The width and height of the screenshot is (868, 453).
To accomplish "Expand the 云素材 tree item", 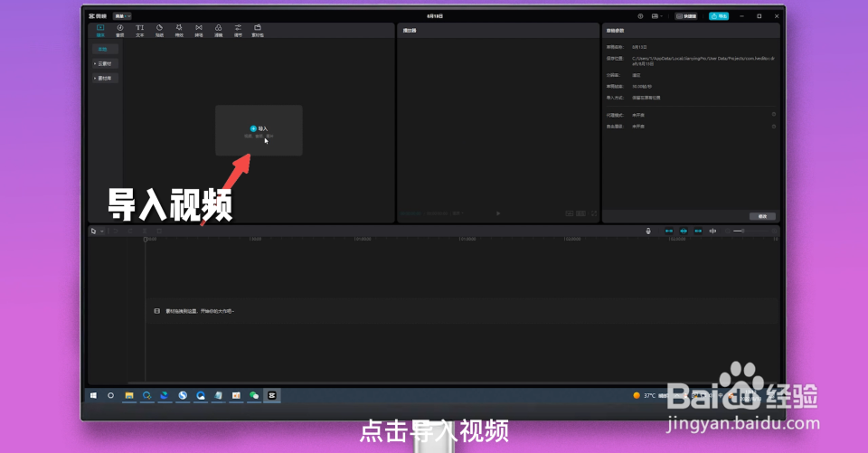I will 105,63.
